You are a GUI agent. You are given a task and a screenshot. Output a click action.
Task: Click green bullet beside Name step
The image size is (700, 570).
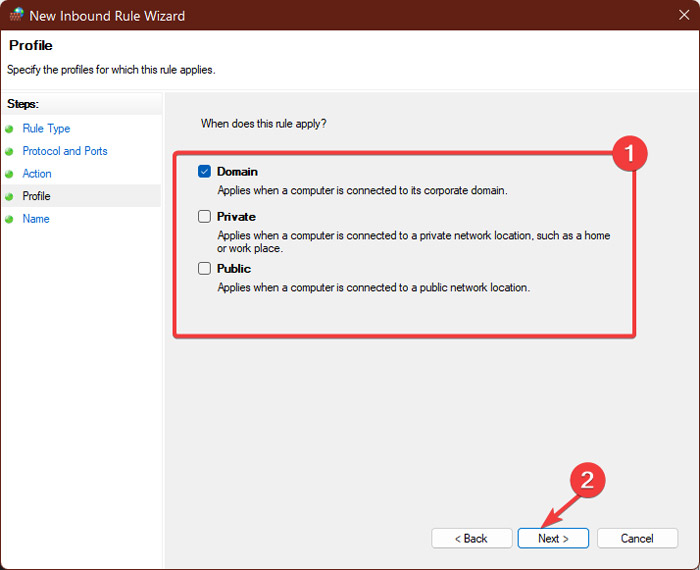10,219
